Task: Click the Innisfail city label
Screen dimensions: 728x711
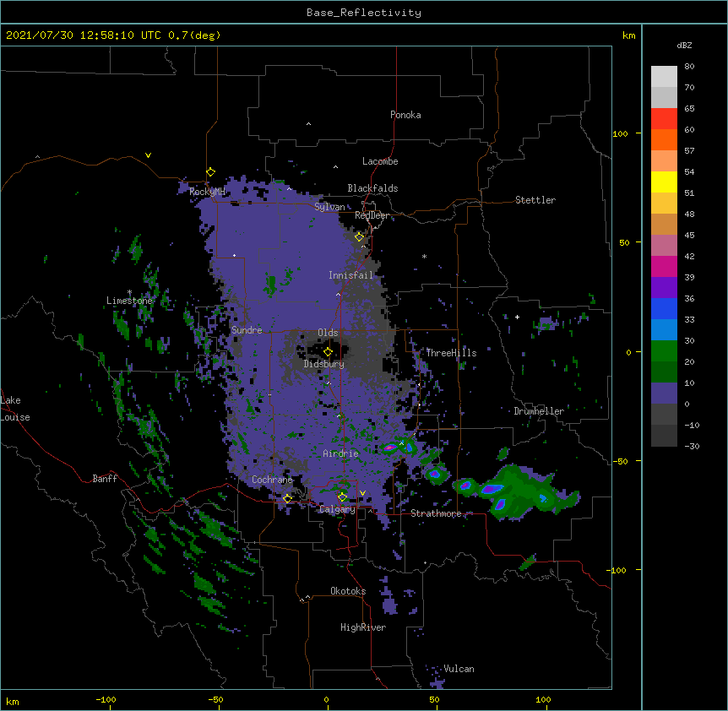Action: coord(351,275)
